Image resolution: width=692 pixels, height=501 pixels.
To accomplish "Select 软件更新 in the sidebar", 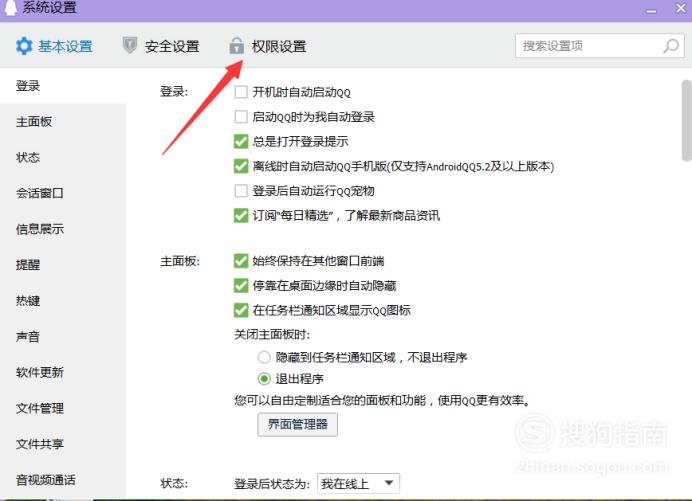I will point(63,372).
